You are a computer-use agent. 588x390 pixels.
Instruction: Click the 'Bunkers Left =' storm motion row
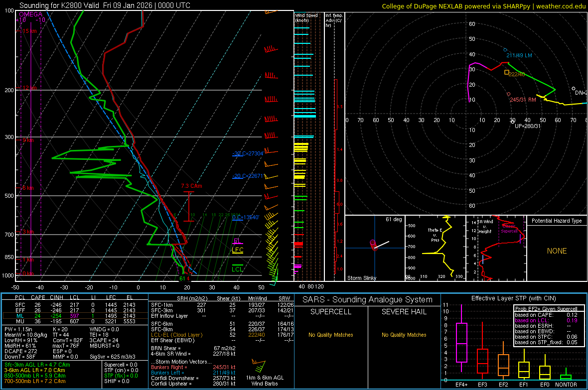pos(193,373)
